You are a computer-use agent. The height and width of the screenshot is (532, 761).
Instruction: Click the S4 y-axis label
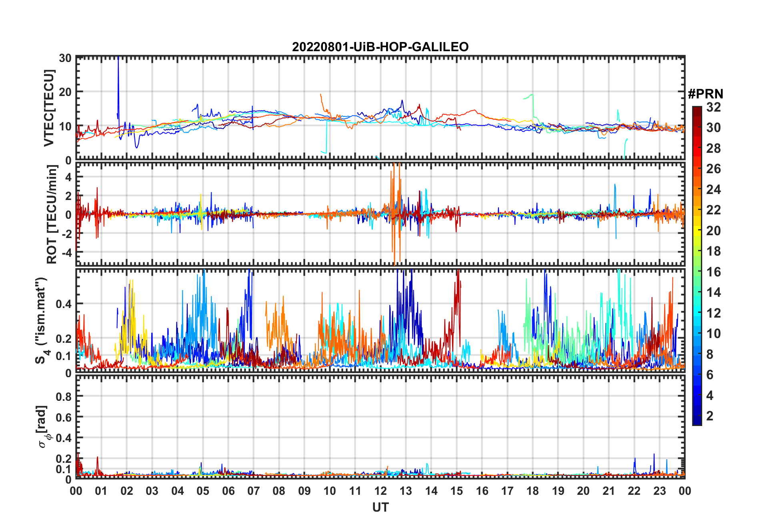(x=41, y=320)
